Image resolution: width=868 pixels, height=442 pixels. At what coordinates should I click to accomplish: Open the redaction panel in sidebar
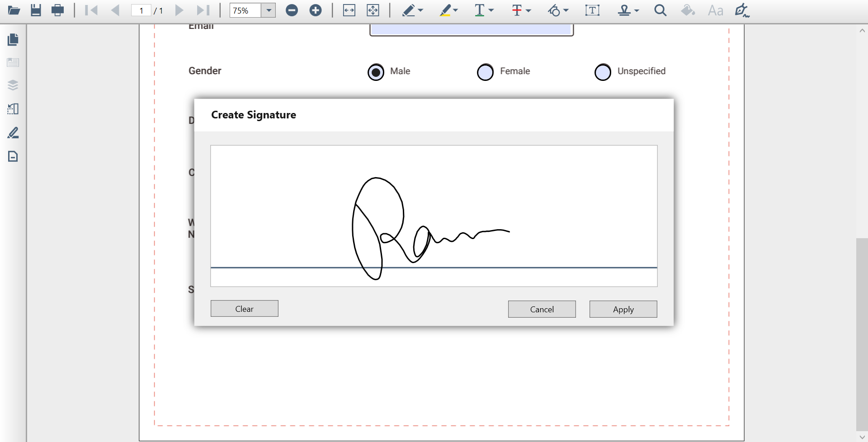13,156
